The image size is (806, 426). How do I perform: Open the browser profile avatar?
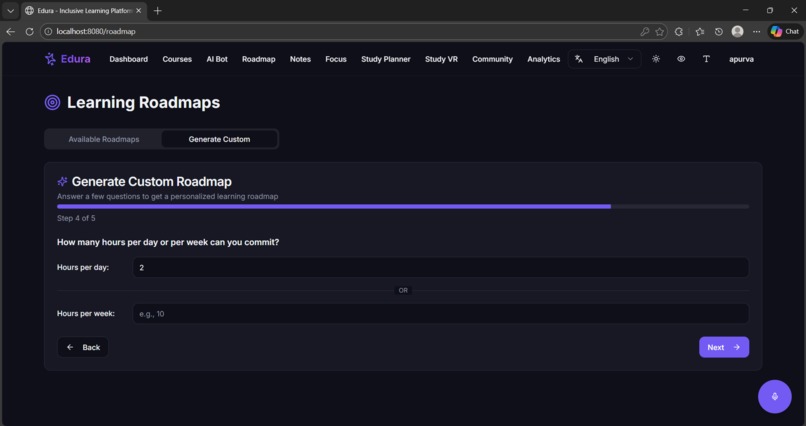[x=738, y=31]
